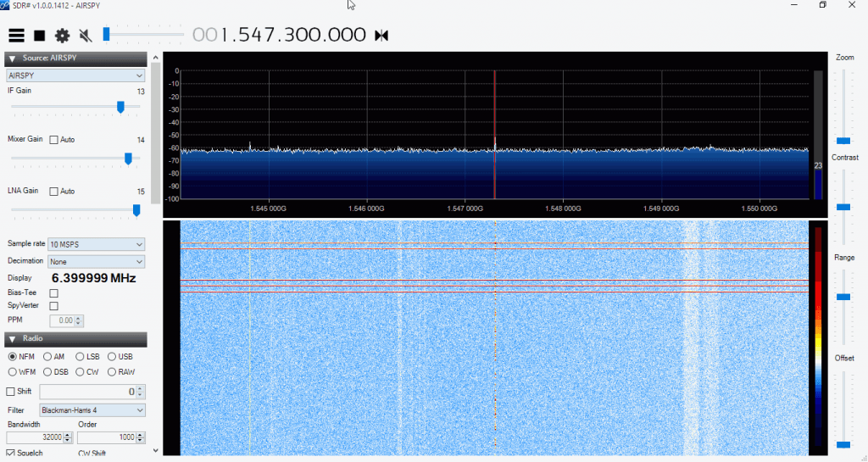Increase Bandwidth with the up stepper arrow
Screen dimensions: 868x462
(68, 435)
